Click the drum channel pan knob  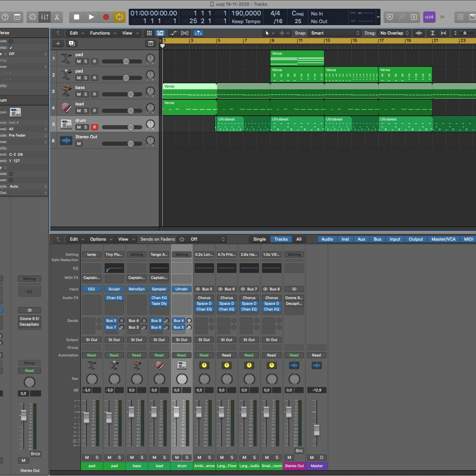point(182,379)
